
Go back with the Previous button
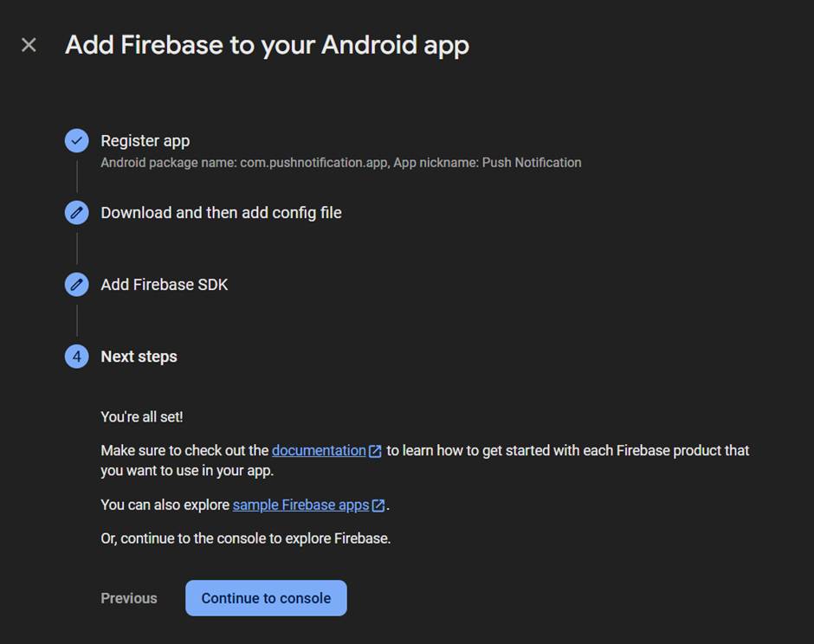(129, 598)
